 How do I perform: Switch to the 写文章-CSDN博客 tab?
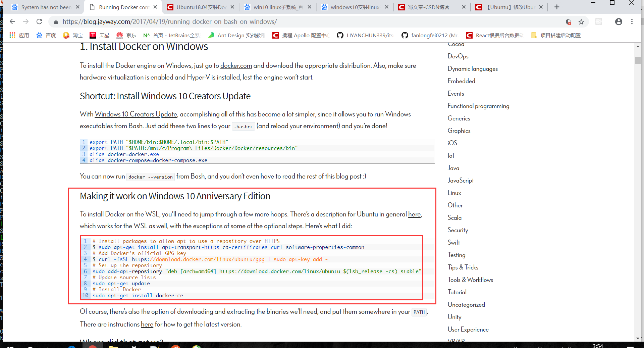[x=432, y=7]
